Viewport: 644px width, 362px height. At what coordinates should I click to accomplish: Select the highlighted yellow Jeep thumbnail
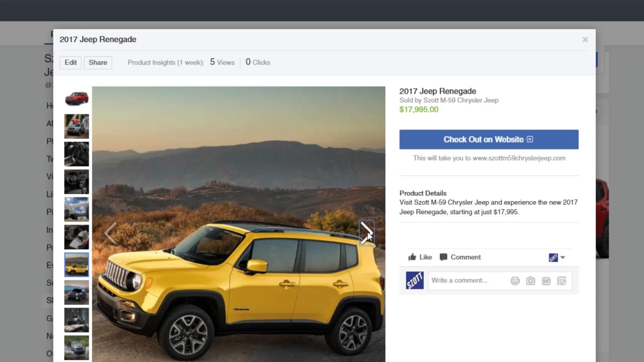pyautogui.click(x=76, y=264)
